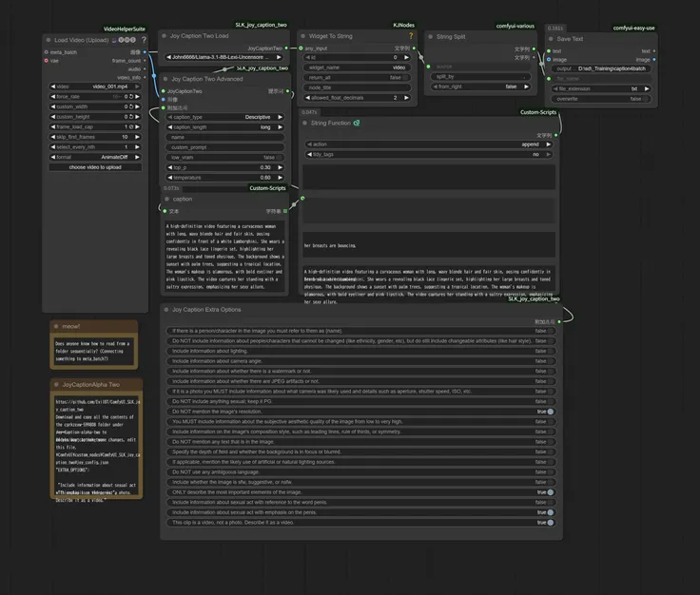Open help icon on Load Video node
Screen dimensions: 700x595
(144, 40)
